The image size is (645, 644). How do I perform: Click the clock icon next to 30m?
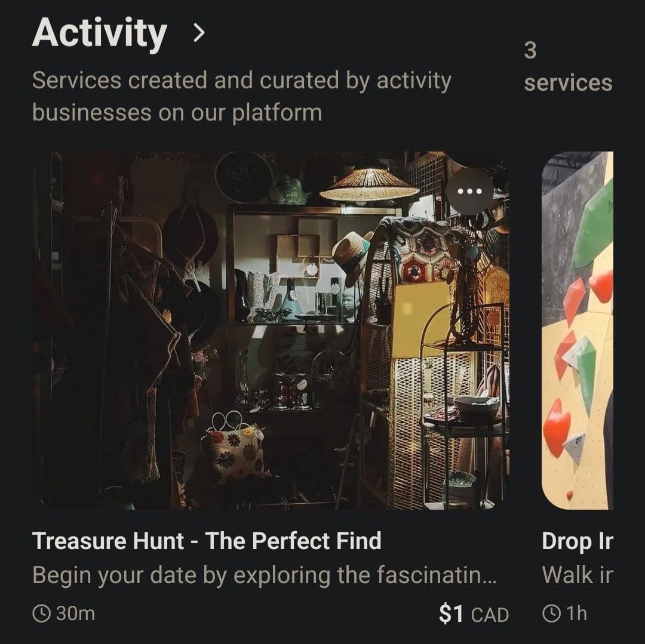[41, 614]
